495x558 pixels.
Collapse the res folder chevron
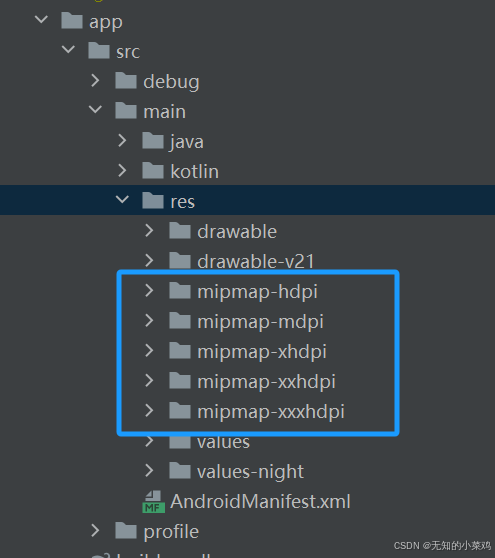(x=122, y=199)
